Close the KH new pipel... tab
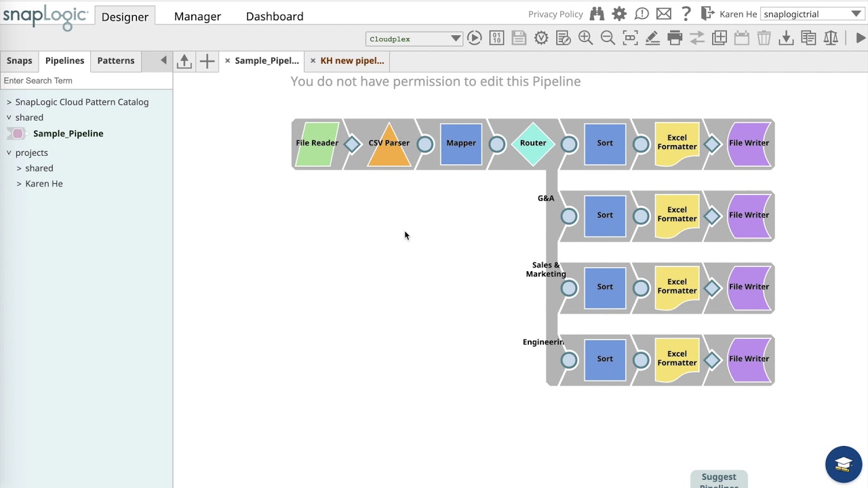The image size is (868, 488). click(313, 61)
